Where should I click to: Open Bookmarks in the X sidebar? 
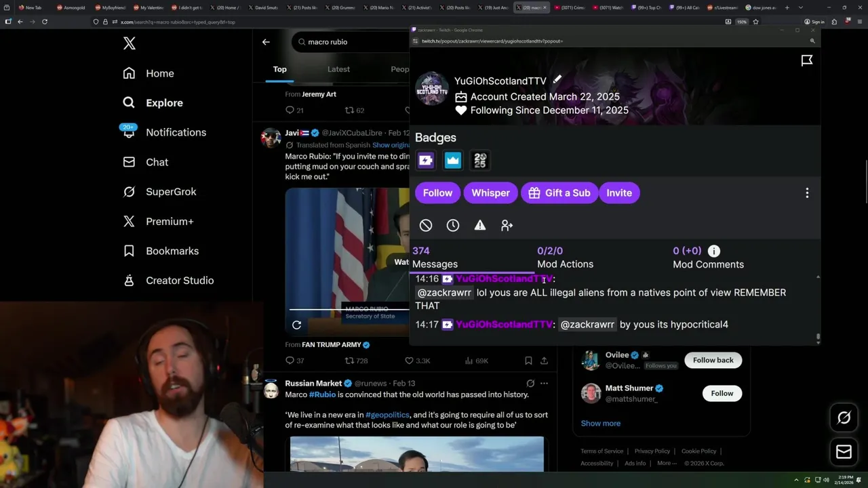(161, 251)
